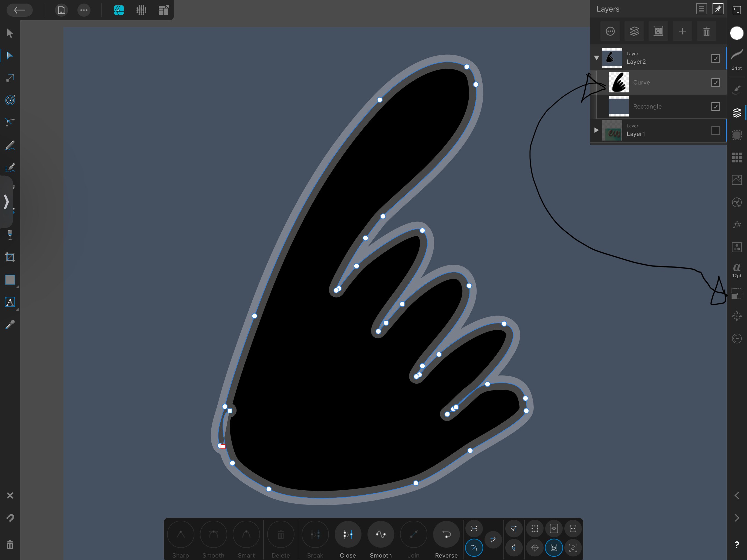
Task: Click the Reverse curve button
Action: point(446,540)
